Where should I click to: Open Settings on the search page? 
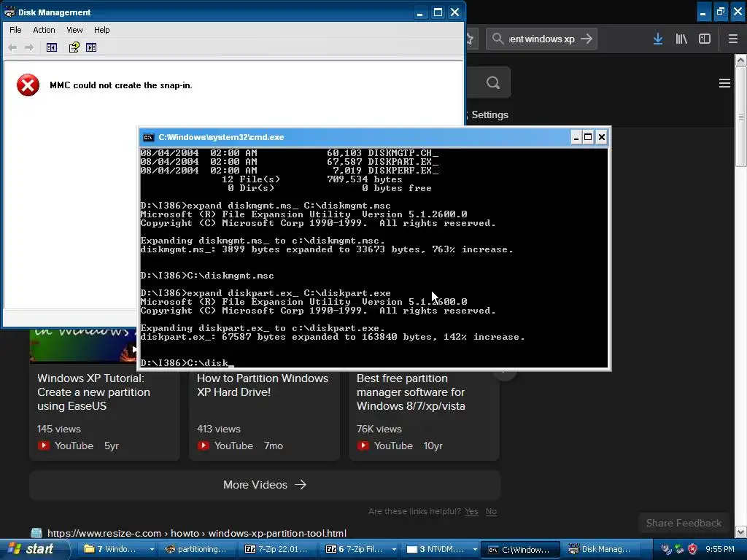tap(489, 114)
